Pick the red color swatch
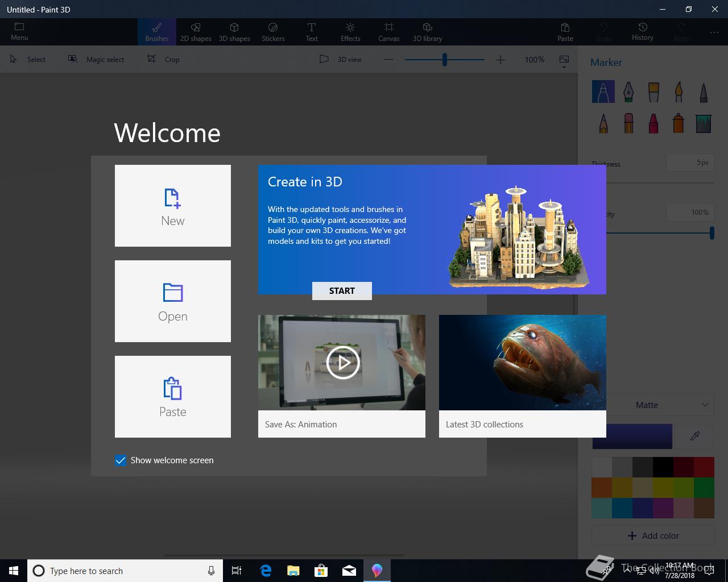This screenshot has width=728, height=582. click(704, 467)
